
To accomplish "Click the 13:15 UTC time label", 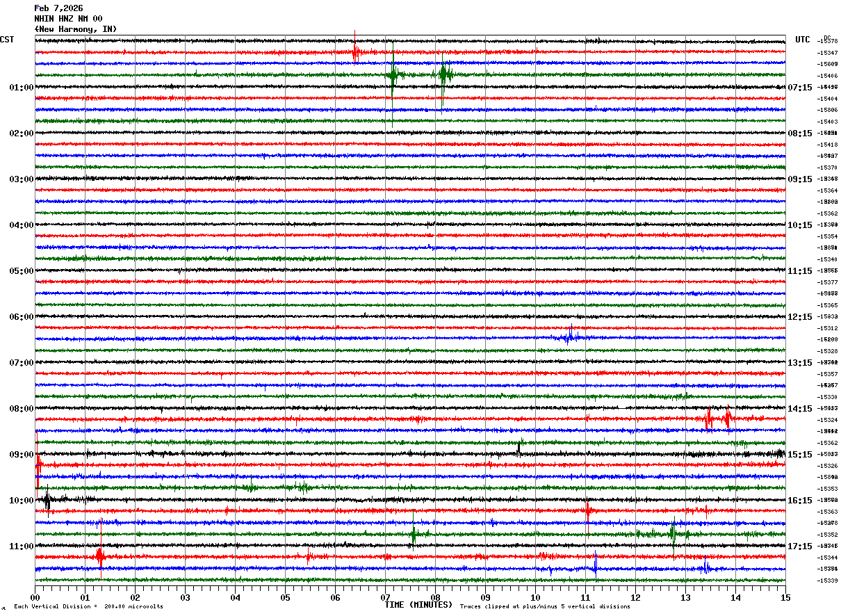I will click(x=800, y=363).
